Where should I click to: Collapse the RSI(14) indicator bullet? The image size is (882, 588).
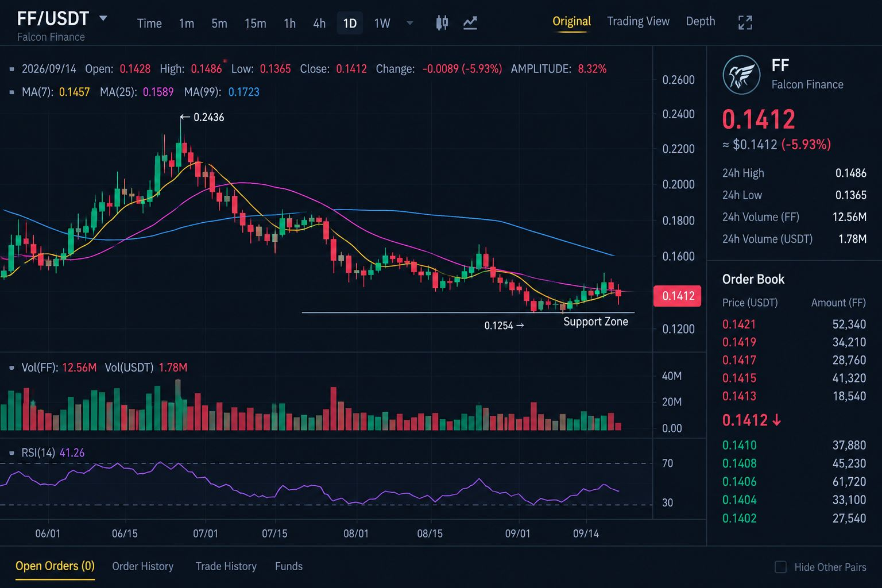tap(12, 453)
